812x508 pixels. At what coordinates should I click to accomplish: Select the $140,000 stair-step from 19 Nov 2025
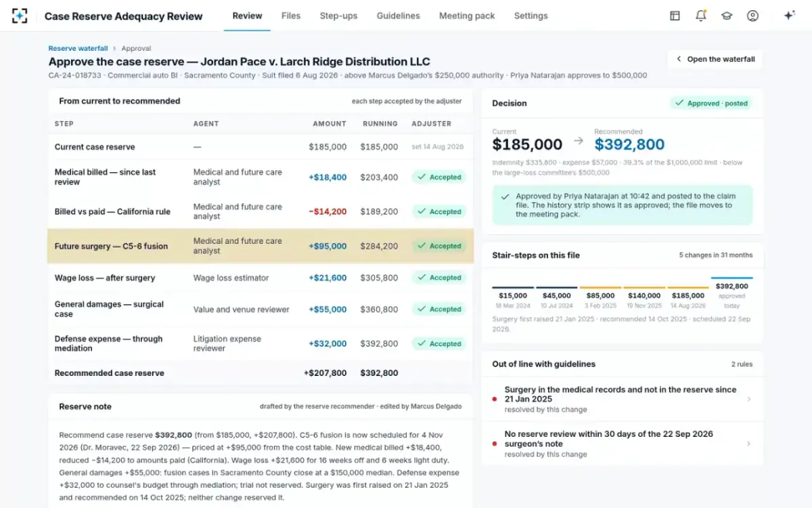point(644,299)
